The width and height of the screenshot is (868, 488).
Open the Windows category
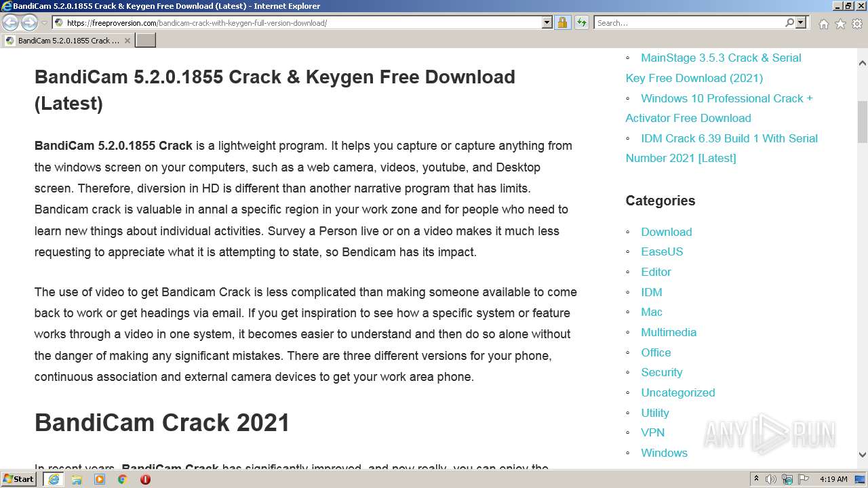pyautogui.click(x=664, y=453)
